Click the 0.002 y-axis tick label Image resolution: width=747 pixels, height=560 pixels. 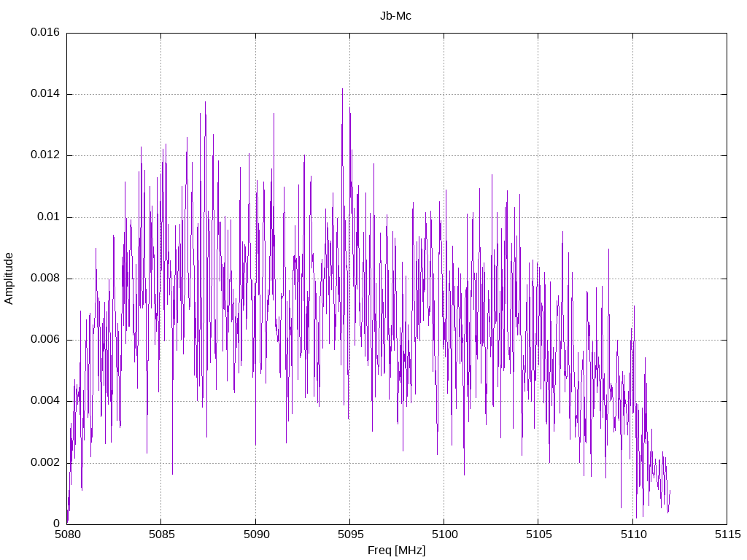tap(45, 462)
